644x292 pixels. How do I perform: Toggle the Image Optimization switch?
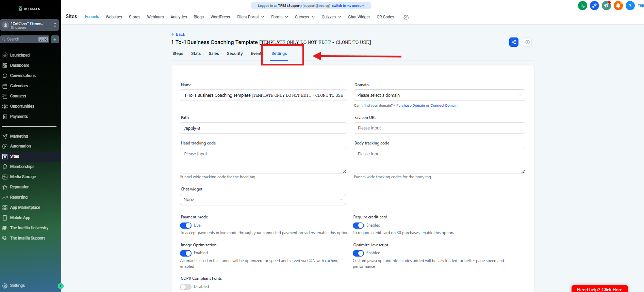186,253
